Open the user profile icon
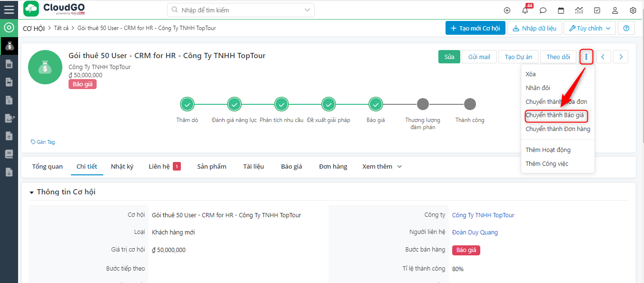The width and height of the screenshot is (644, 283). [614, 10]
